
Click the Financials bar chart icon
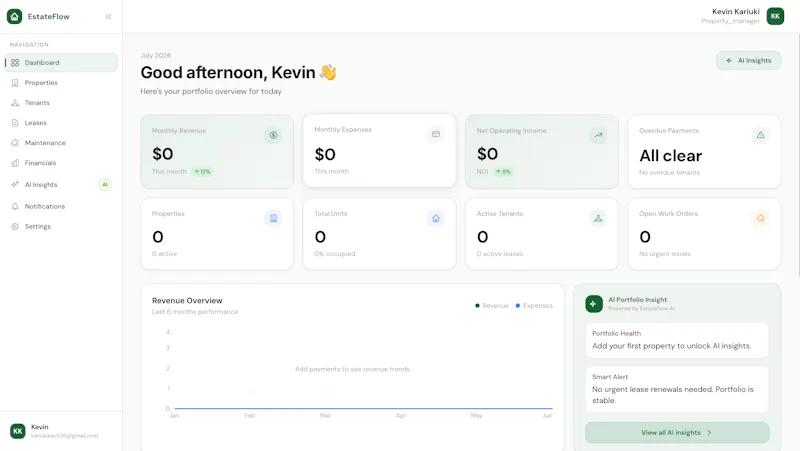click(x=15, y=163)
